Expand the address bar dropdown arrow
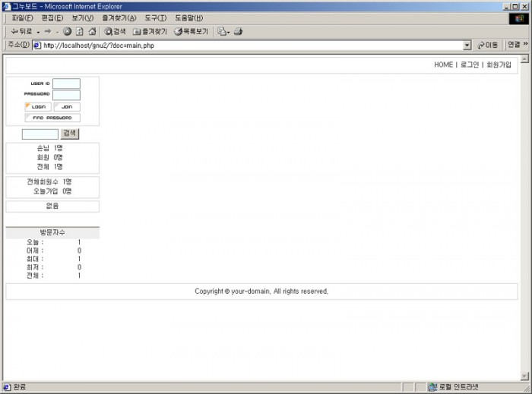The width and height of the screenshot is (532, 394). (x=467, y=46)
